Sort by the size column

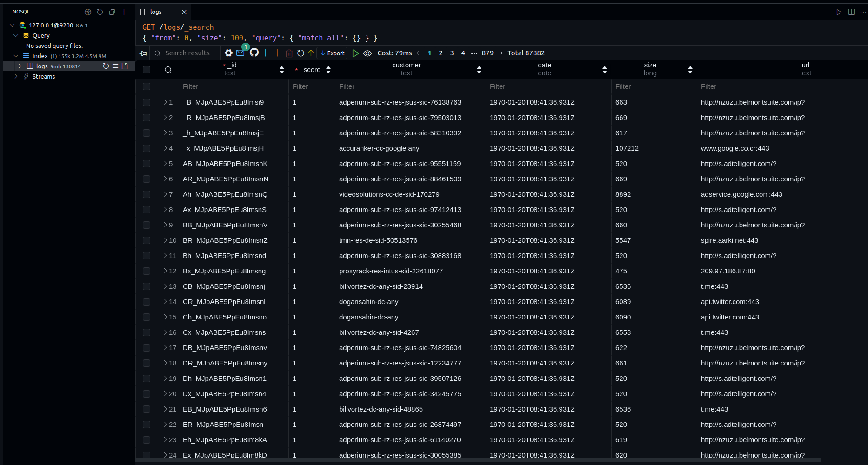pyautogui.click(x=690, y=70)
